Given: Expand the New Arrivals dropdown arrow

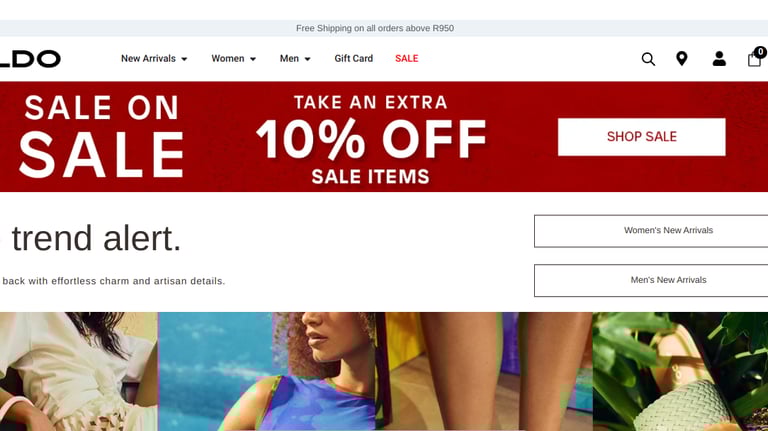Looking at the screenshot, I should pos(184,59).
